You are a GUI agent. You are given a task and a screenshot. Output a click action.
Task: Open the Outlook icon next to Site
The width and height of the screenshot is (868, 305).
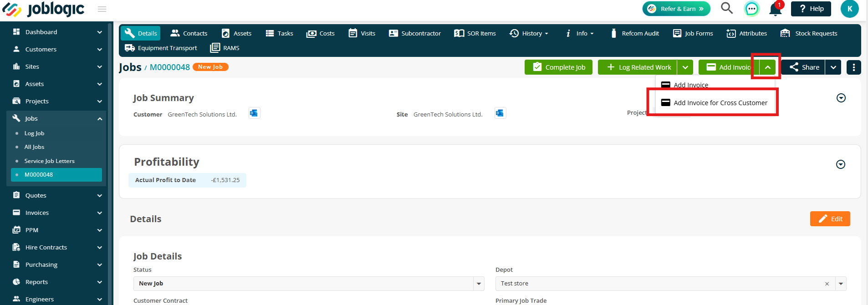[x=500, y=113]
